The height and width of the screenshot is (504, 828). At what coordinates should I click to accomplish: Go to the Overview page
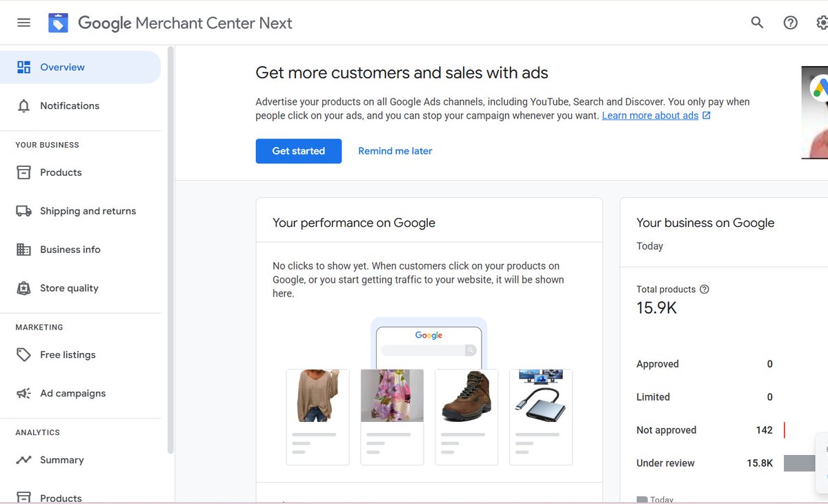62,68
